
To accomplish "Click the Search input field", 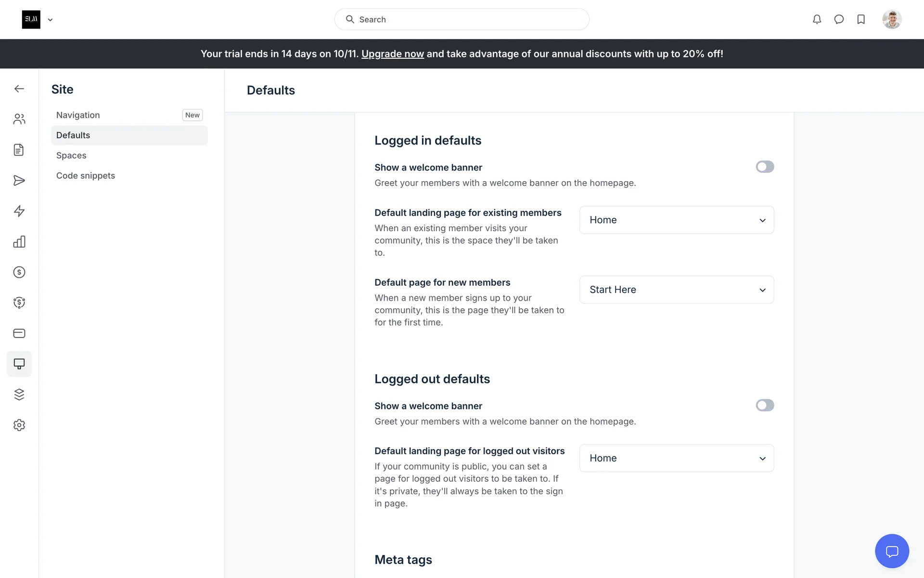I will pos(462,19).
